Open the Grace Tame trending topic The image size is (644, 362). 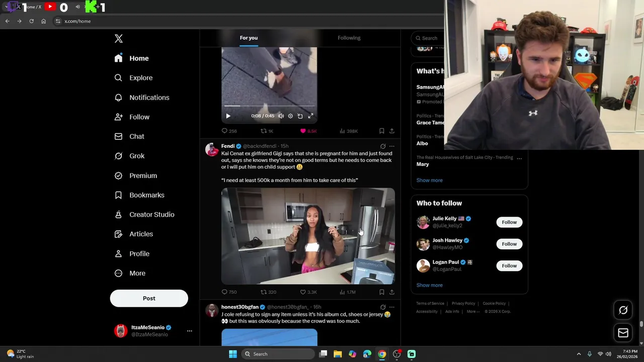pos(430,123)
